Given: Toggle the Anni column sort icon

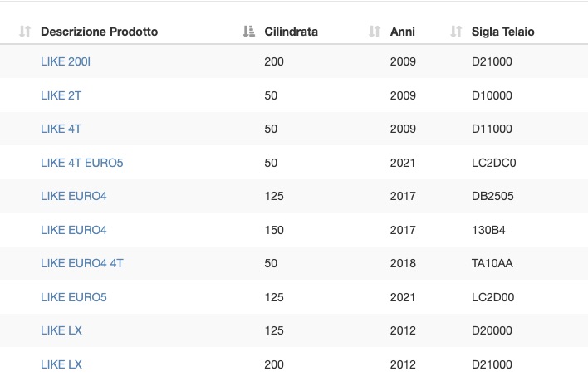Looking at the screenshot, I should click(375, 32).
